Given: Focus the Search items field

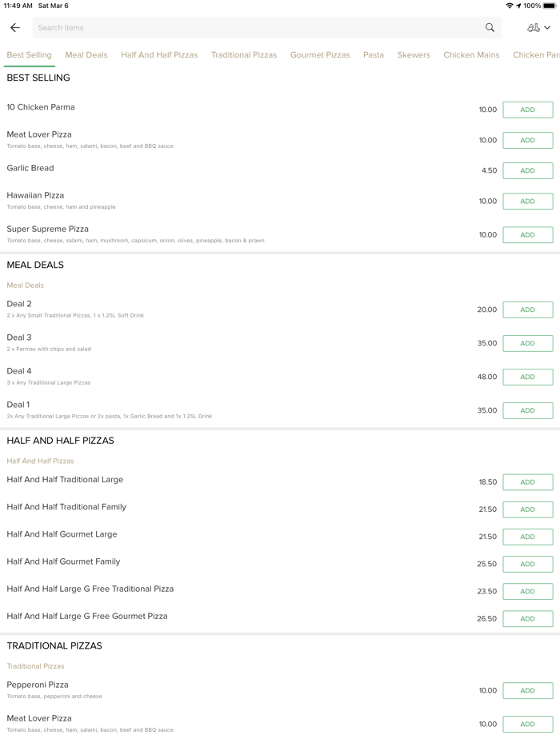Looking at the screenshot, I should [256, 28].
